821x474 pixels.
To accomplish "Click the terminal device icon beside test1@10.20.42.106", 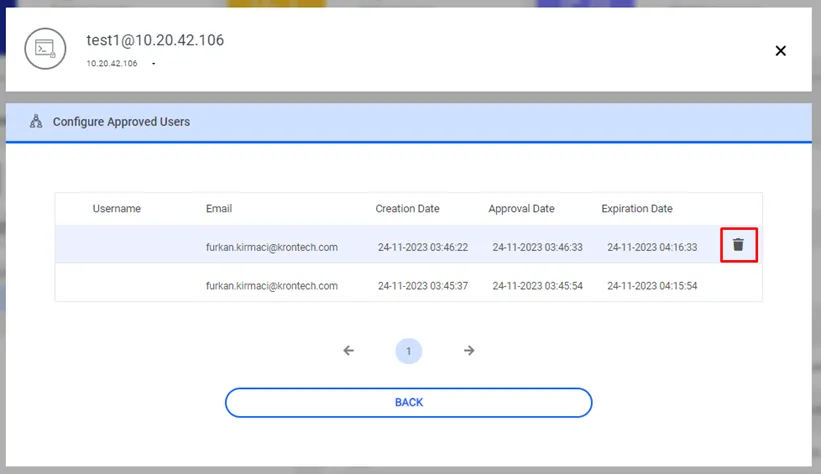I will click(x=45, y=49).
